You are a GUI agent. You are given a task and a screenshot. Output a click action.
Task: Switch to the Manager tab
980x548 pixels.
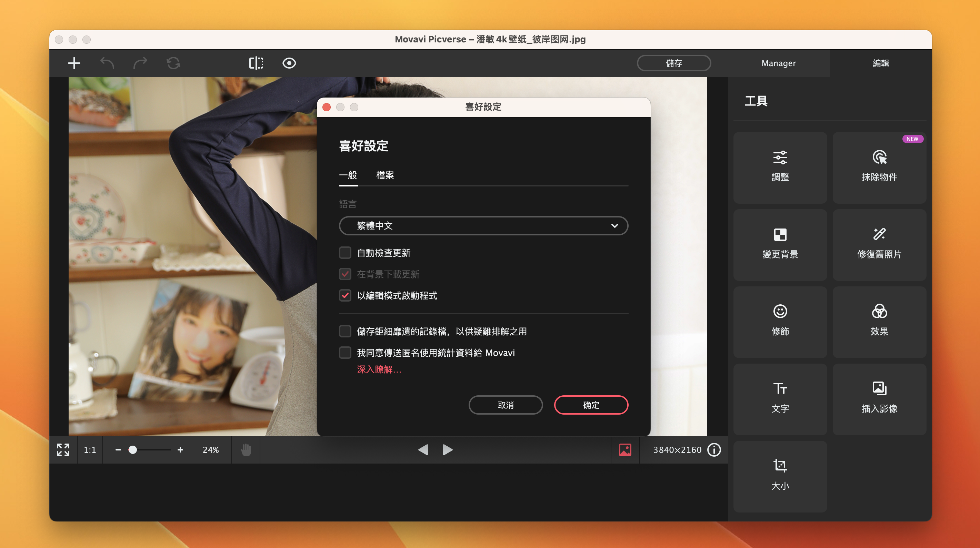(x=778, y=63)
